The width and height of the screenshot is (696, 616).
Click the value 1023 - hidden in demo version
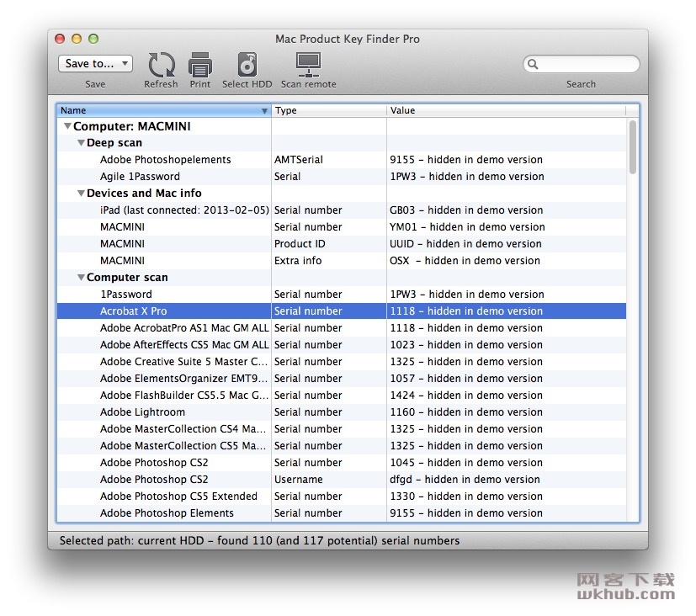pos(466,345)
